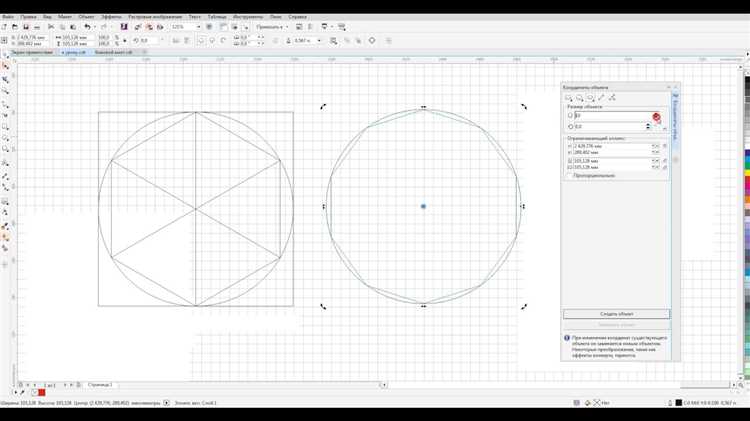The image size is (750, 421).
Task: Choose the 2-point line mode in the docker
Action: 601,98
